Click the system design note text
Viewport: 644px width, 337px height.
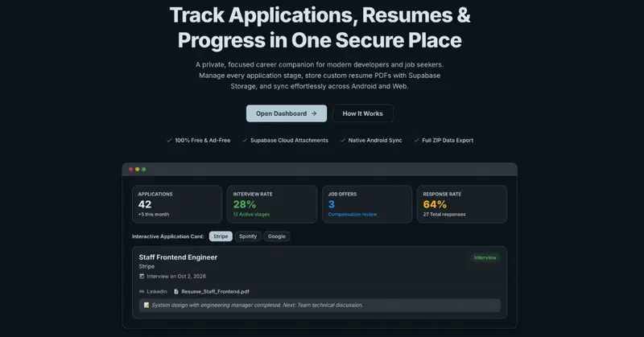tap(257, 305)
